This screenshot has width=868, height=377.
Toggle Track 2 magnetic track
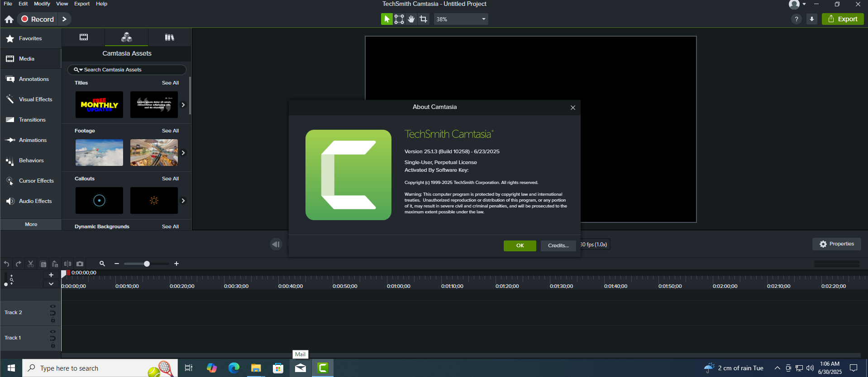click(53, 313)
